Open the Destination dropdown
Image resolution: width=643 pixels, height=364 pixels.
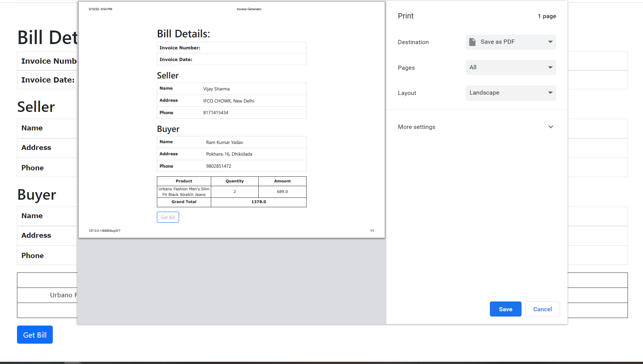pos(511,42)
